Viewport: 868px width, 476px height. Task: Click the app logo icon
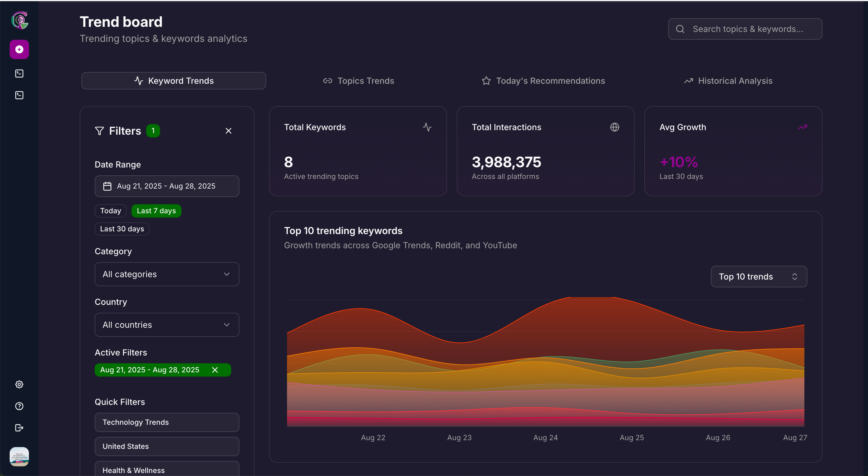20,21
